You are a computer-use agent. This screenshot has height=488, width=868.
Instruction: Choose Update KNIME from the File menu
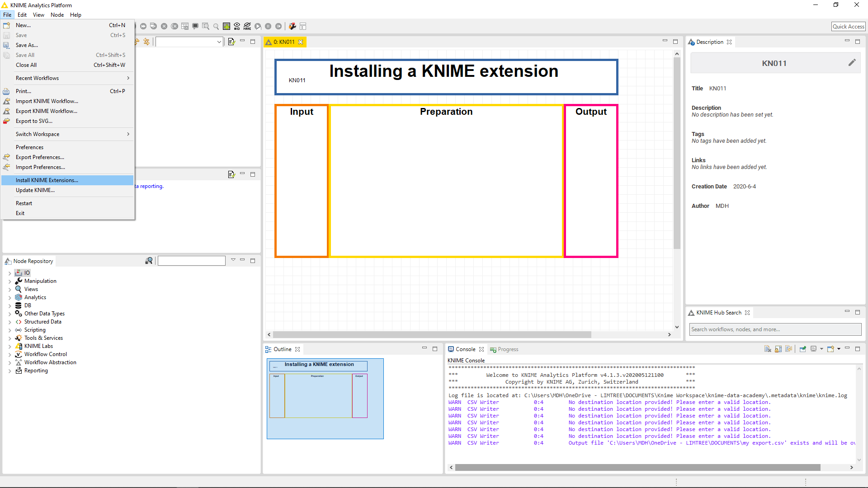pos(67,190)
